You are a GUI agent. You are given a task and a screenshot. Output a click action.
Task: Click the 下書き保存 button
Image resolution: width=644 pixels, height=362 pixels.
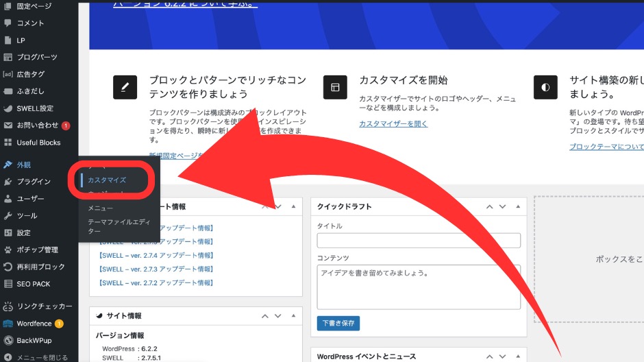click(338, 324)
